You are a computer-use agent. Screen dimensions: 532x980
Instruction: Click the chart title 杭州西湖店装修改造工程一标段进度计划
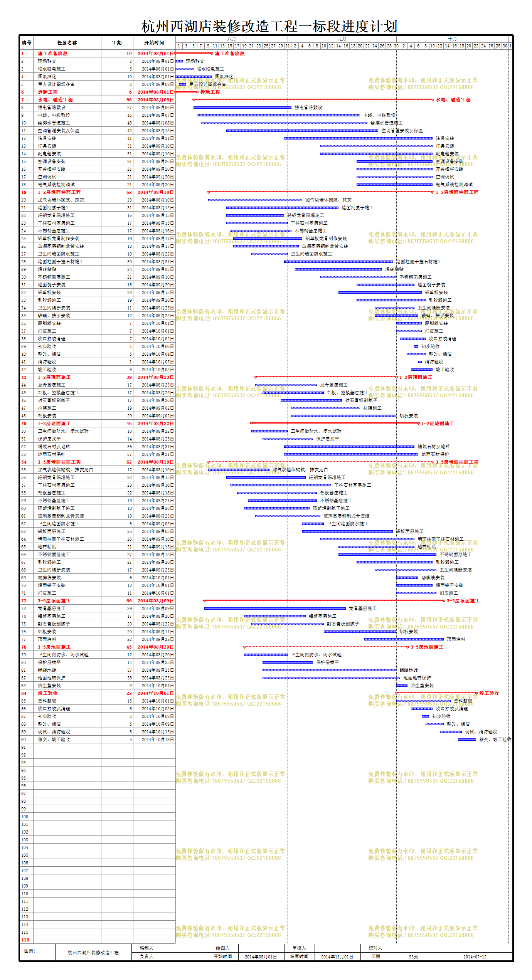click(269, 26)
